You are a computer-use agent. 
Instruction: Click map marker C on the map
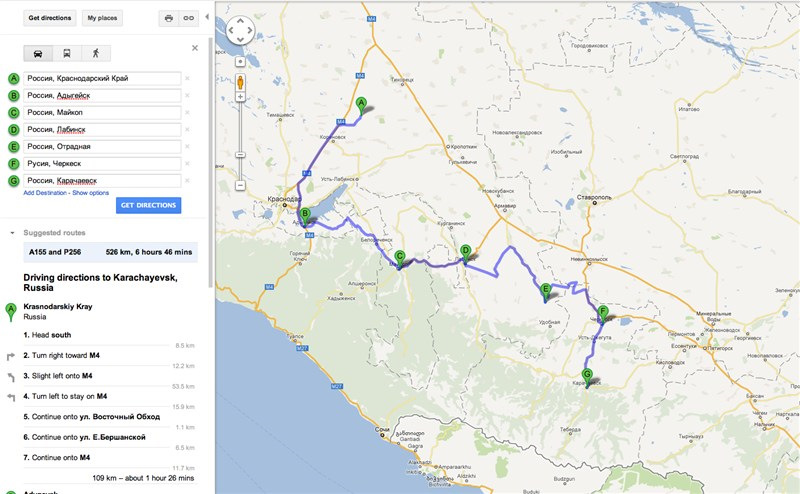399,259
